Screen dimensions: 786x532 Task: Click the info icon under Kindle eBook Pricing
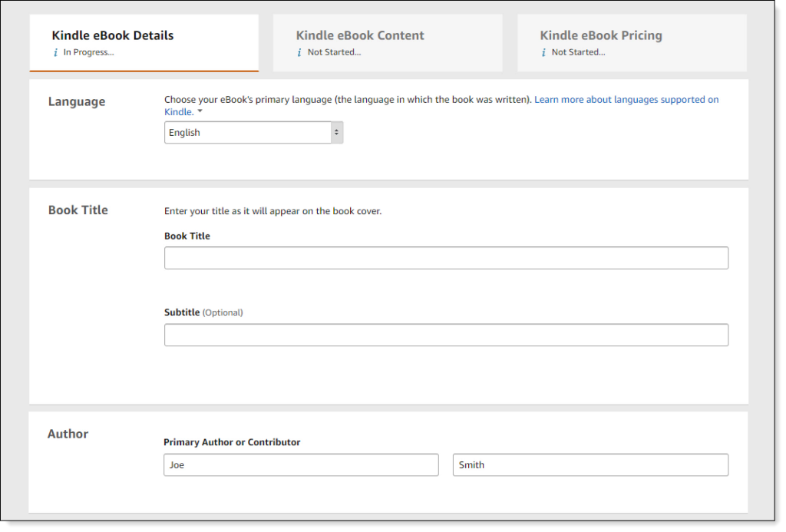click(x=543, y=53)
